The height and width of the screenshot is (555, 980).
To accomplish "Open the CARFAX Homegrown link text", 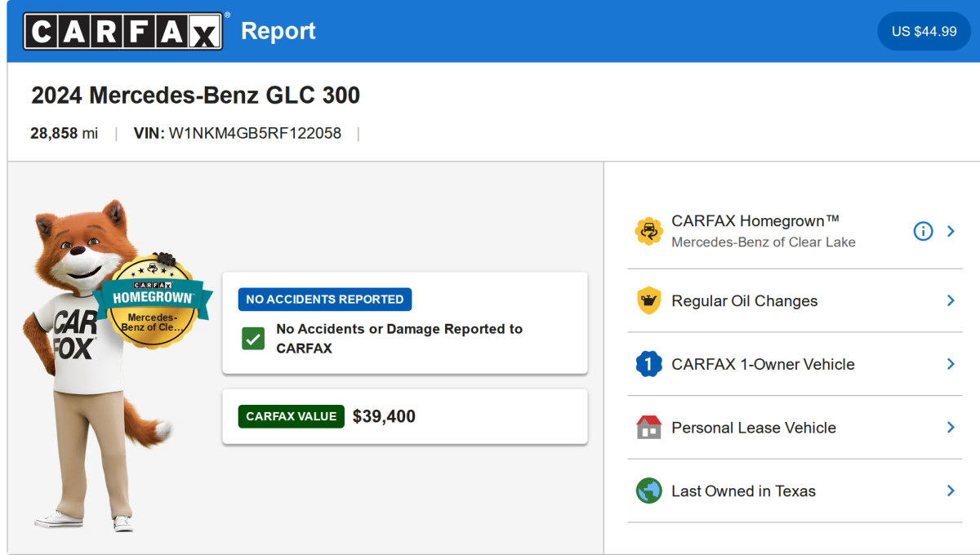I will click(x=755, y=221).
